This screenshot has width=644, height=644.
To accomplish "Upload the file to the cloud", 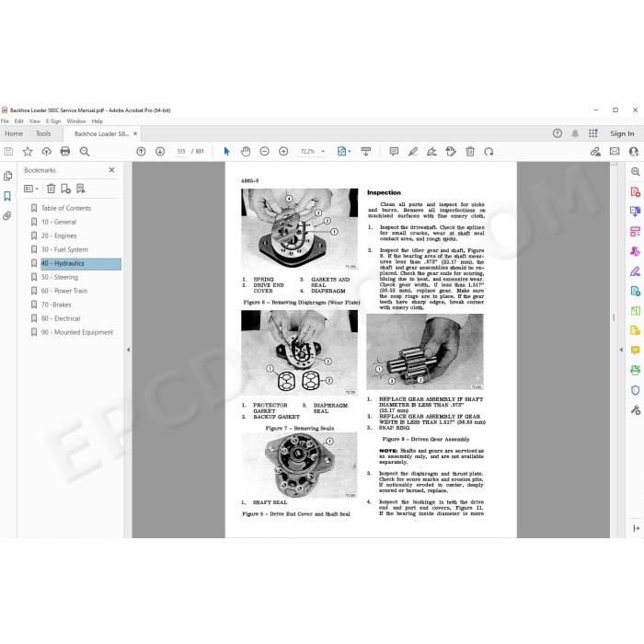I will [x=46, y=152].
